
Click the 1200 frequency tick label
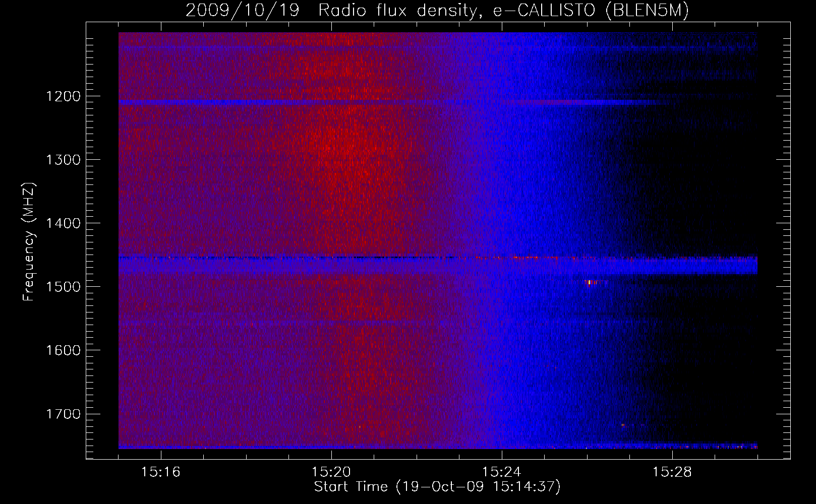click(63, 96)
